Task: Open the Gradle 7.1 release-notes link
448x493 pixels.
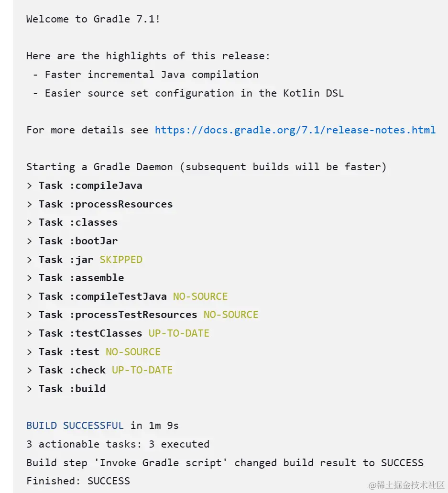Action: [295, 130]
